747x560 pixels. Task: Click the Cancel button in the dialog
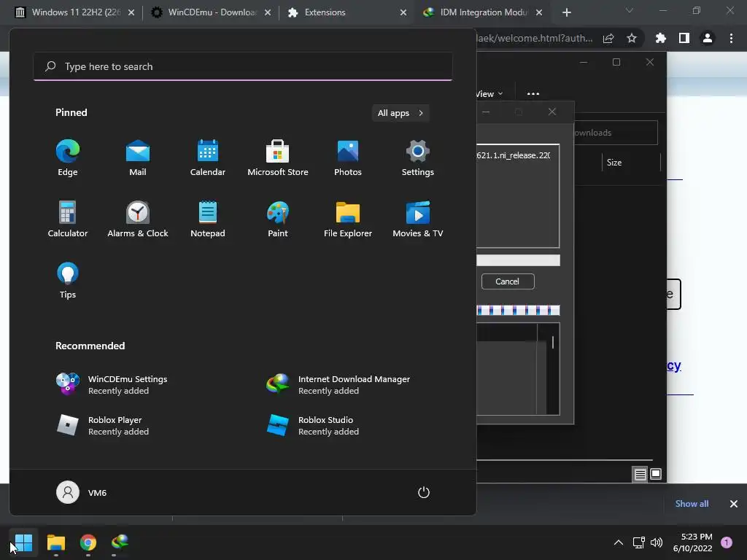pos(508,281)
